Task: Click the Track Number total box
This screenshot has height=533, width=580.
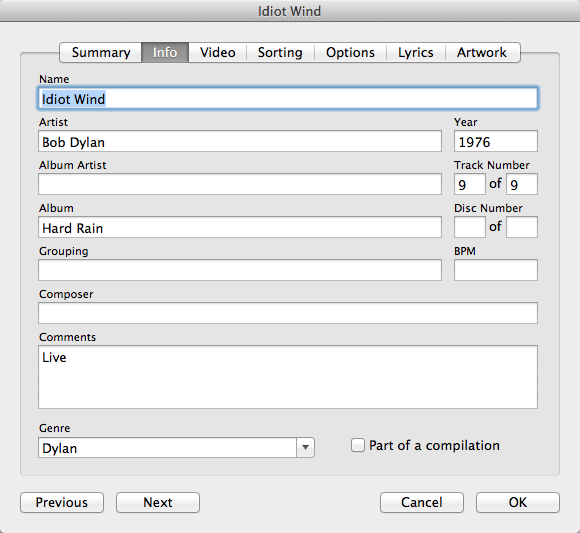Action: [x=522, y=184]
